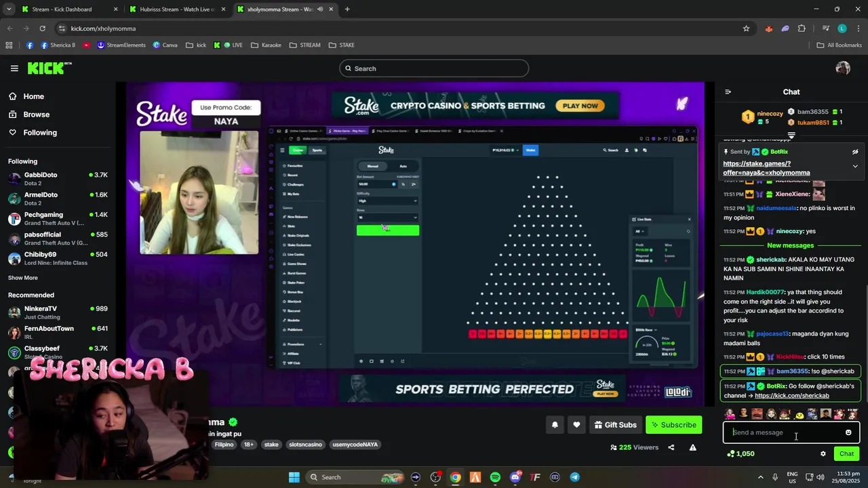Share the stream via share icon
868x488 pixels.
(671, 447)
